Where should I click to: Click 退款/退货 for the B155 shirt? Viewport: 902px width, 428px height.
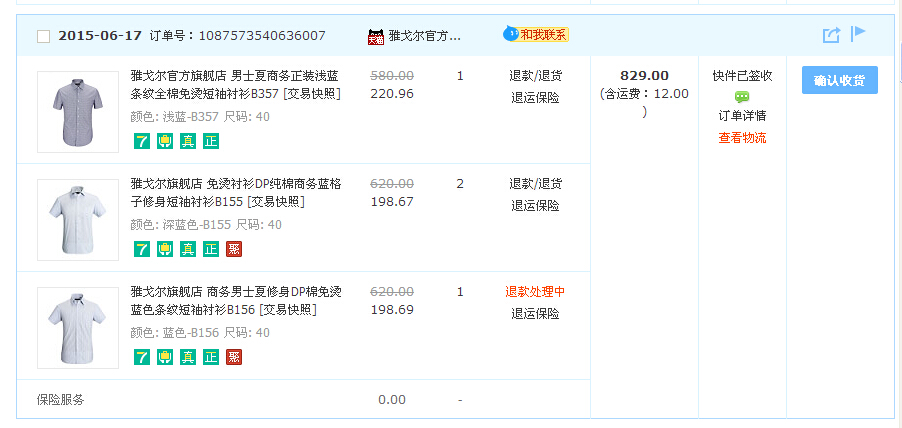536,184
